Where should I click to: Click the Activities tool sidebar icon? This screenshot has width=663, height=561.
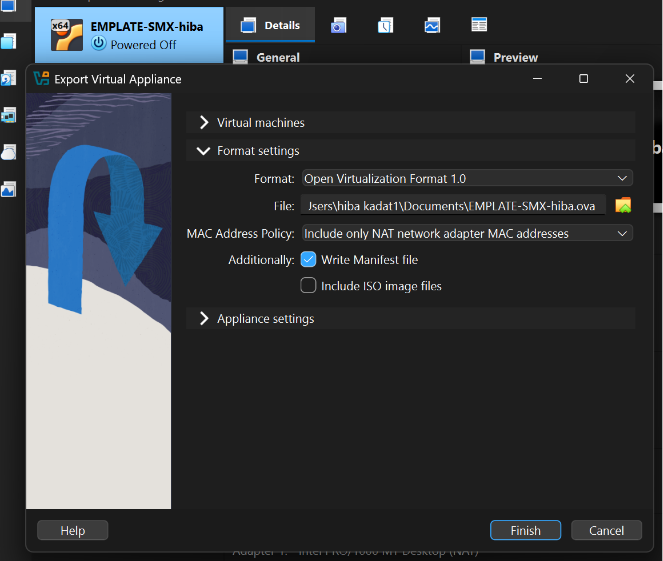pyautogui.click(x=8, y=189)
